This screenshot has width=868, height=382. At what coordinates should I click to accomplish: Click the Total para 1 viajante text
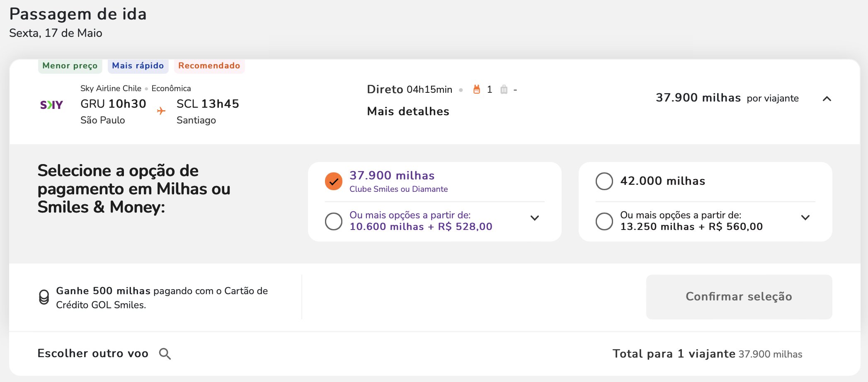click(674, 354)
